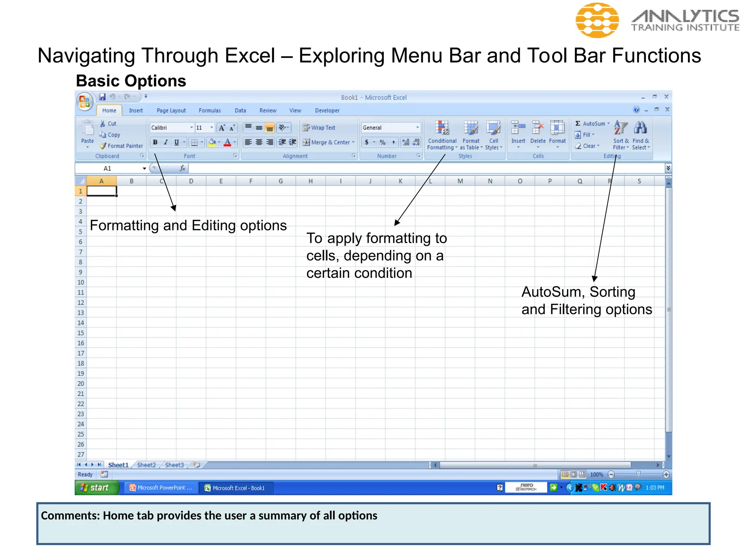This screenshot has height=560, width=747.
Task: Expand Merge & Center options arrow
Action: 353,142
